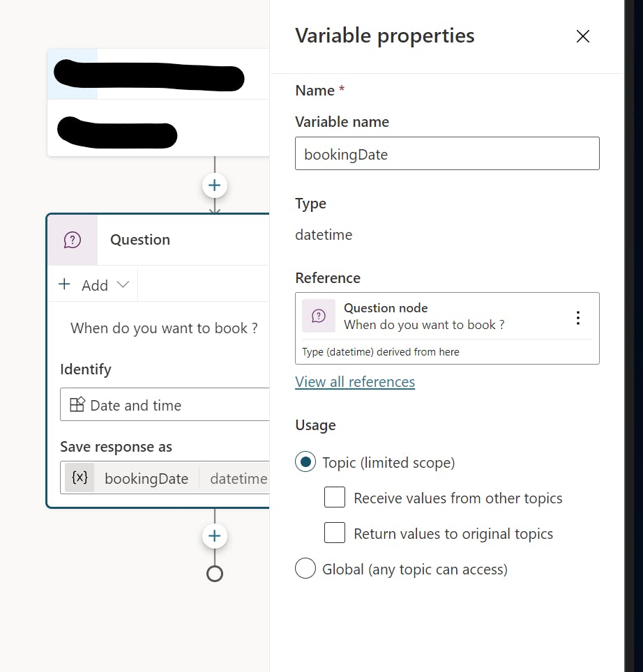This screenshot has width=643, height=672.
Task: Click the Variable name input field
Action: 446,153
